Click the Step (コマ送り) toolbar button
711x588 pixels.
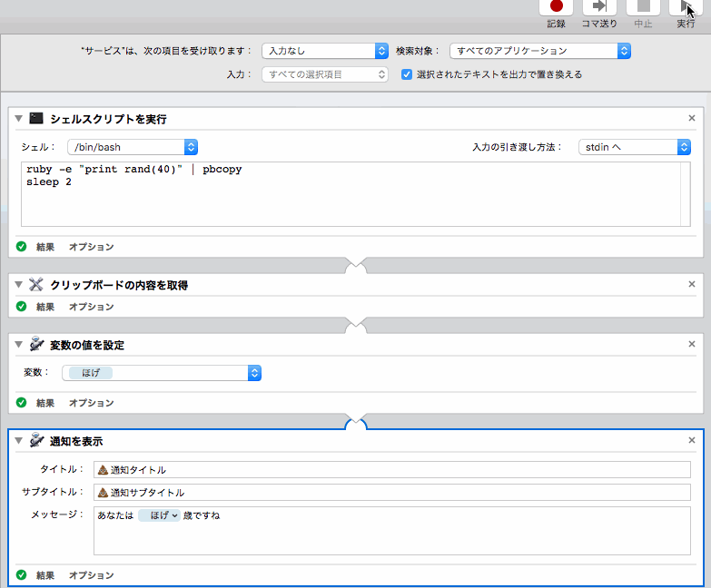pos(599,7)
